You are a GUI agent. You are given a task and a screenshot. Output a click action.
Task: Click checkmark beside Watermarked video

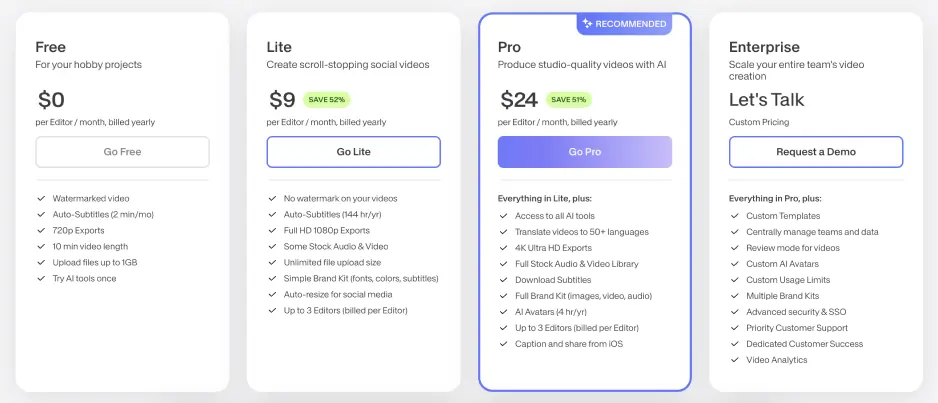(x=41, y=199)
